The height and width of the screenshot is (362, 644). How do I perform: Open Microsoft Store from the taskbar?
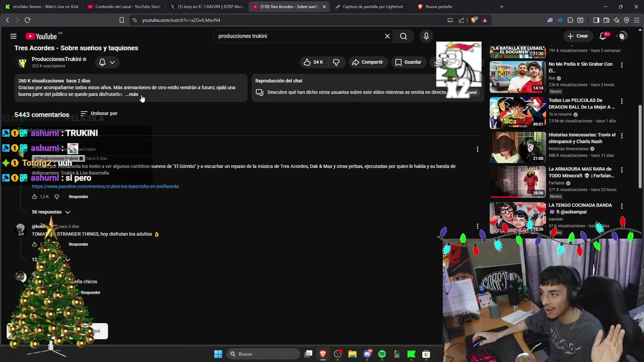pyautogui.click(x=426, y=354)
